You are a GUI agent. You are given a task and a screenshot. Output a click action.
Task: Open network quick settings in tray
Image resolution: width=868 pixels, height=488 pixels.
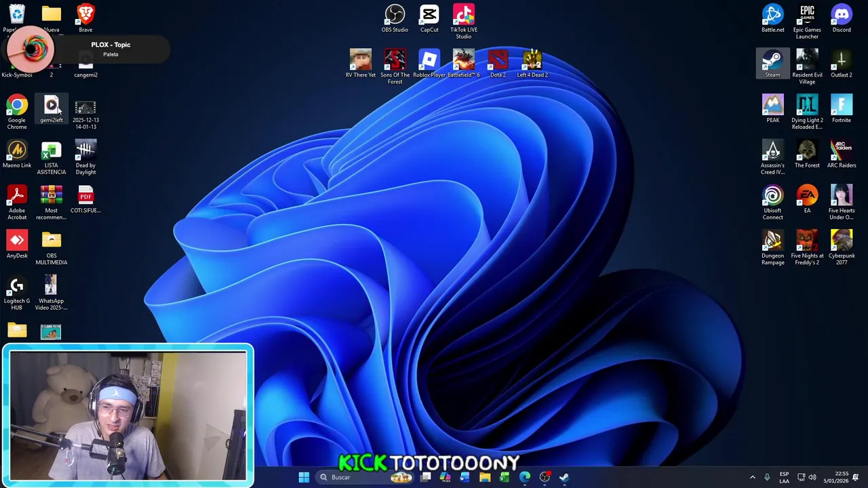[801, 477]
